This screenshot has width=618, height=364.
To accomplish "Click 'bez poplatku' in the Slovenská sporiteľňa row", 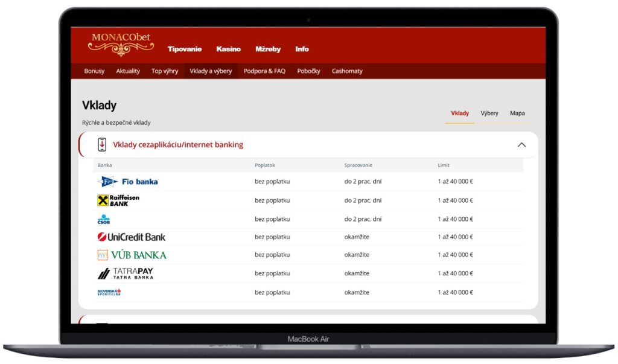I will (x=272, y=292).
